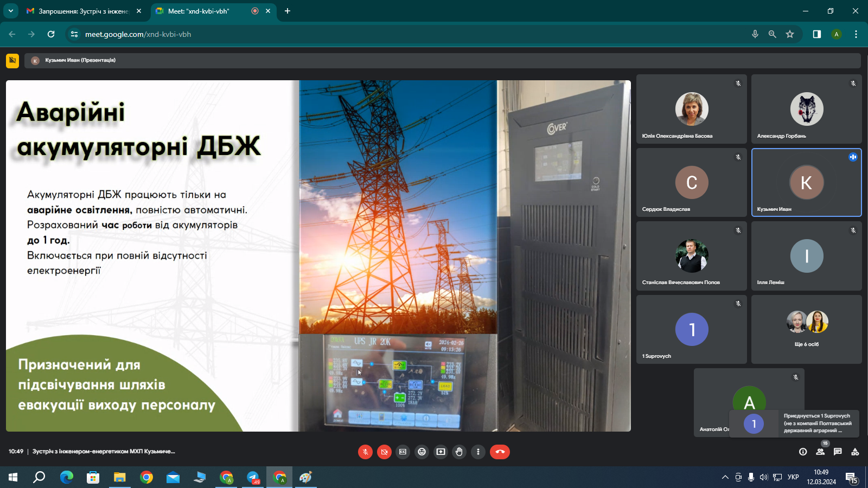Show participants people panel
The width and height of the screenshot is (868, 488).
pos(820,452)
